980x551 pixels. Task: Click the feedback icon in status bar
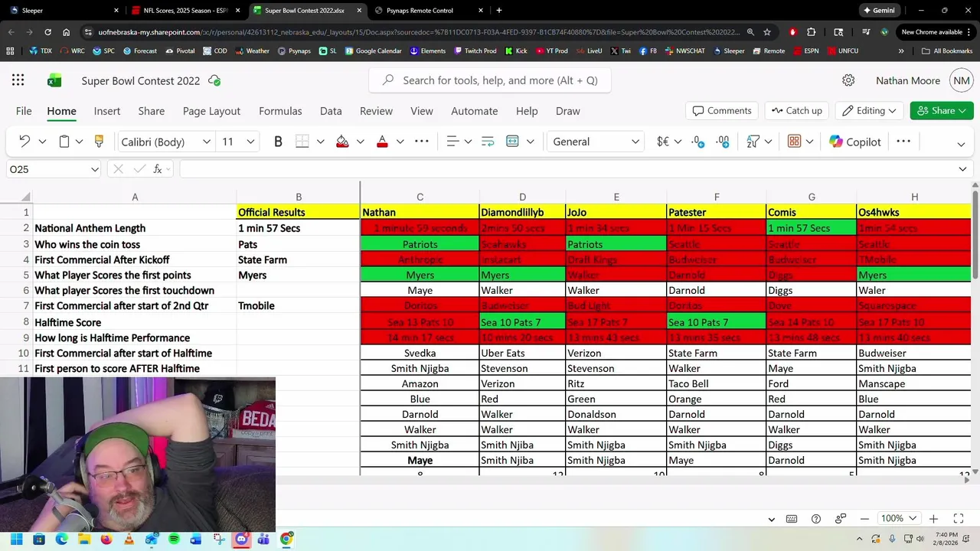click(x=840, y=519)
